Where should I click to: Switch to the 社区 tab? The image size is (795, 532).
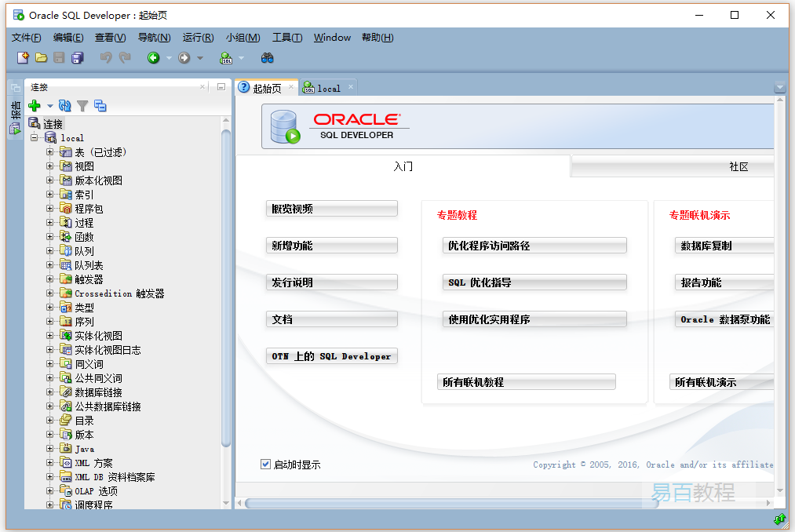pos(738,166)
